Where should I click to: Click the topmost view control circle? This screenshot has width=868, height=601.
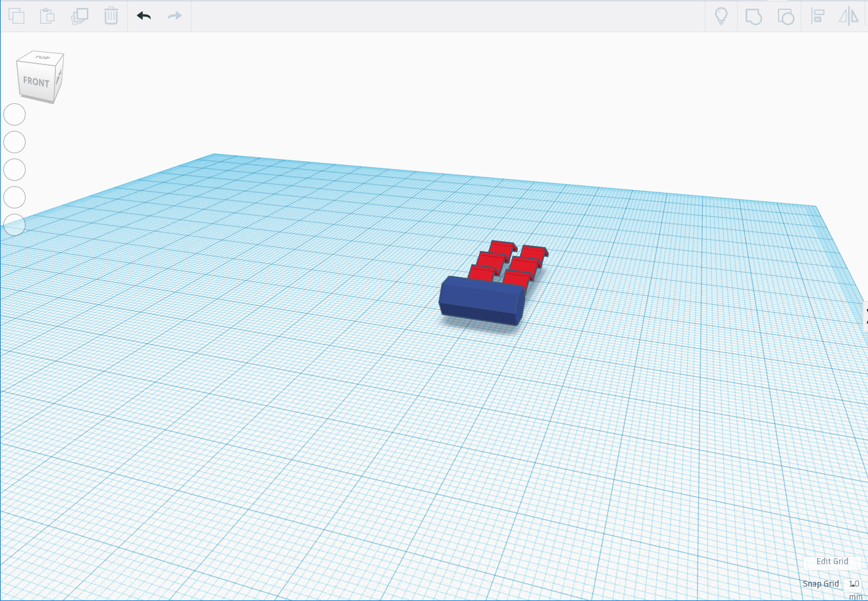tap(14, 114)
